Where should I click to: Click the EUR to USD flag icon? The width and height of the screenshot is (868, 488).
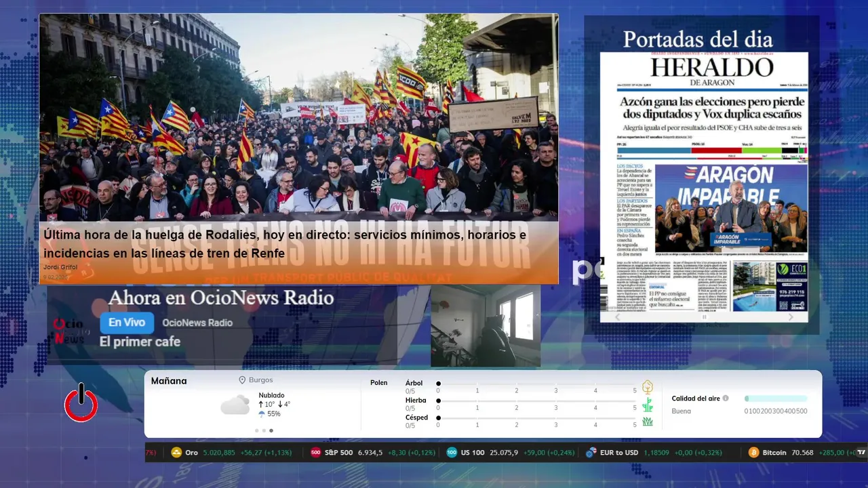591,452
